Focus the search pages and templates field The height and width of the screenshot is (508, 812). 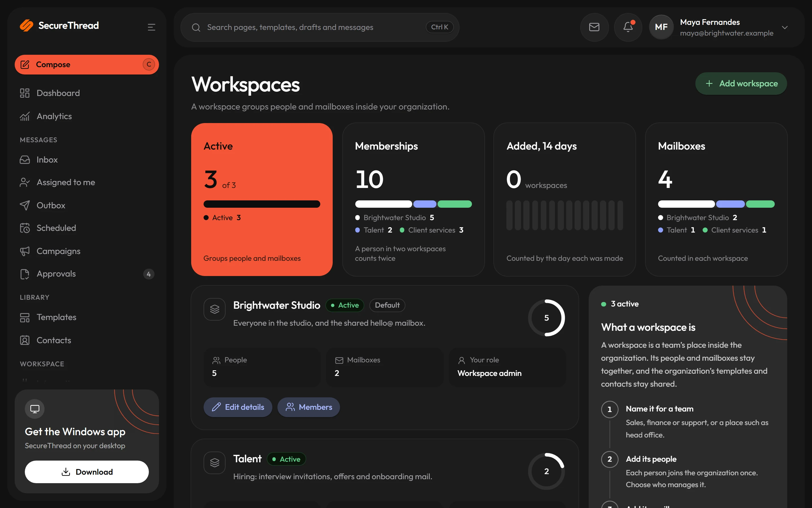point(320,27)
